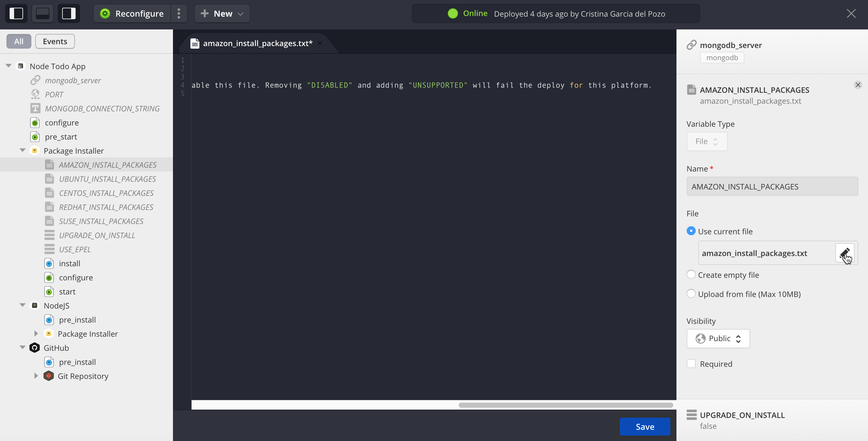This screenshot has width=868, height=441.
Task: Select AMAZON_INSTALL_PACKAGES in the tree
Action: (107, 164)
